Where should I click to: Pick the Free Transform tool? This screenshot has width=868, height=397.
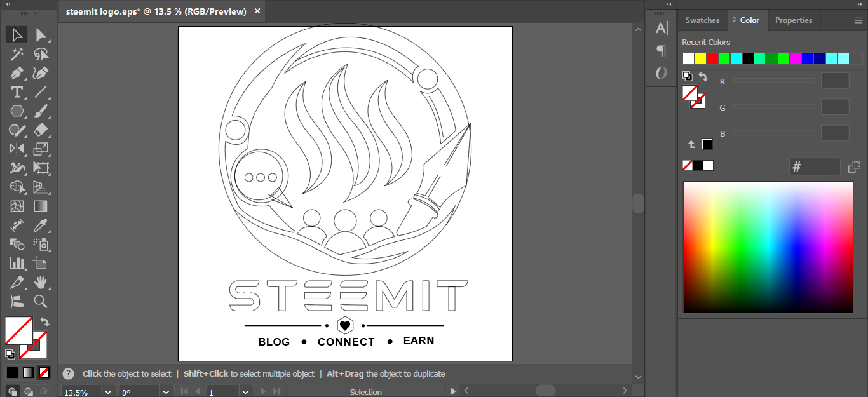click(x=41, y=168)
